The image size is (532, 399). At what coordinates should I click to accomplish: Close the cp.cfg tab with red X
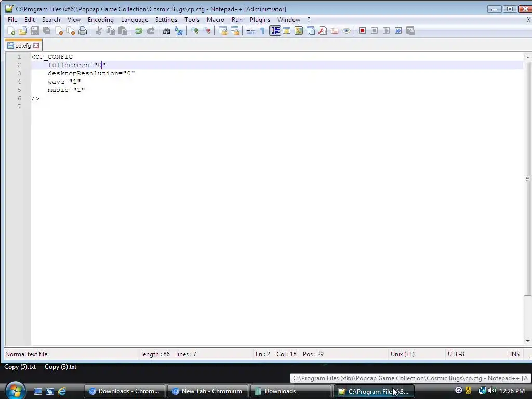tap(36, 46)
